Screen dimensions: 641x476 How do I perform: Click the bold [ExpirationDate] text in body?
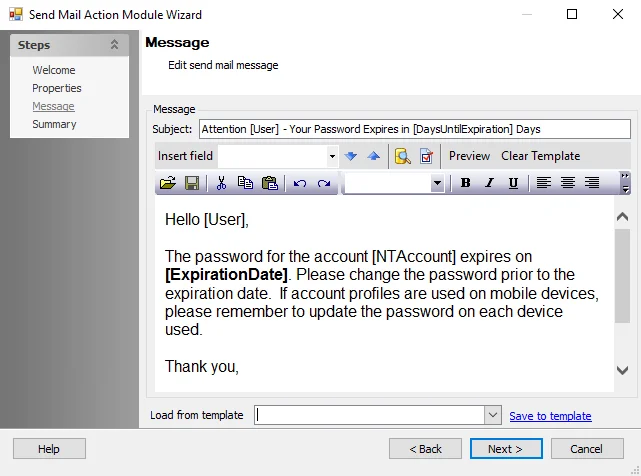(226, 274)
